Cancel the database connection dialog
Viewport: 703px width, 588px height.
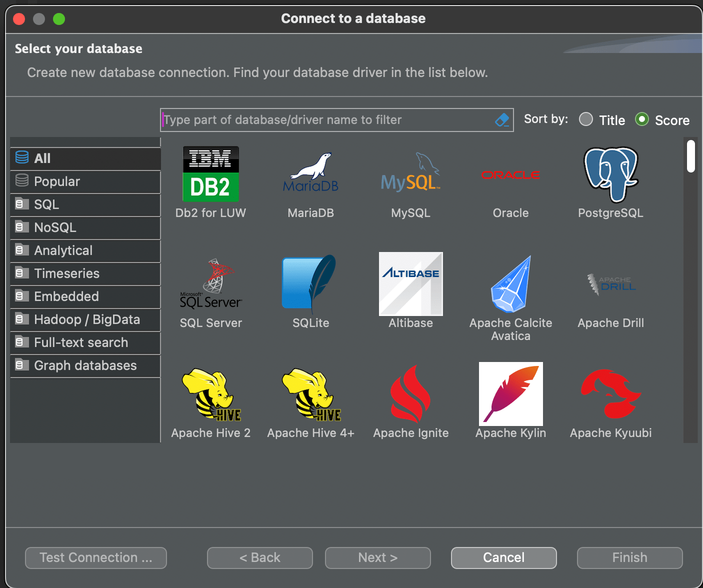(503, 557)
